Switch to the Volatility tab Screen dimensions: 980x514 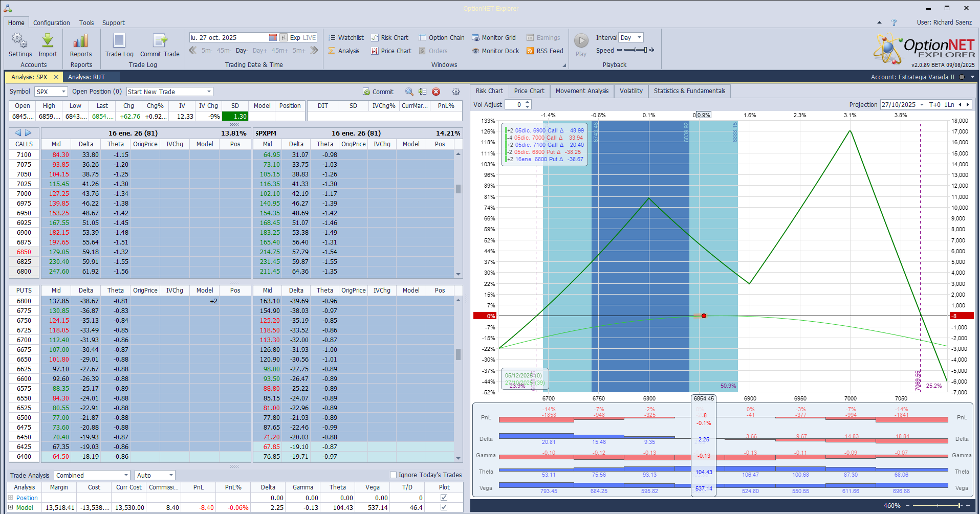coord(631,91)
